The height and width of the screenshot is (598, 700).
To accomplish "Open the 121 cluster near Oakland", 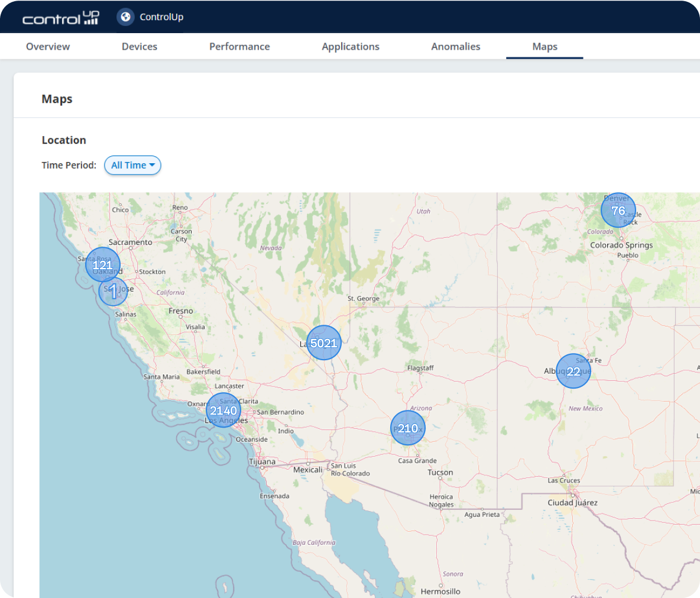I will point(103,265).
